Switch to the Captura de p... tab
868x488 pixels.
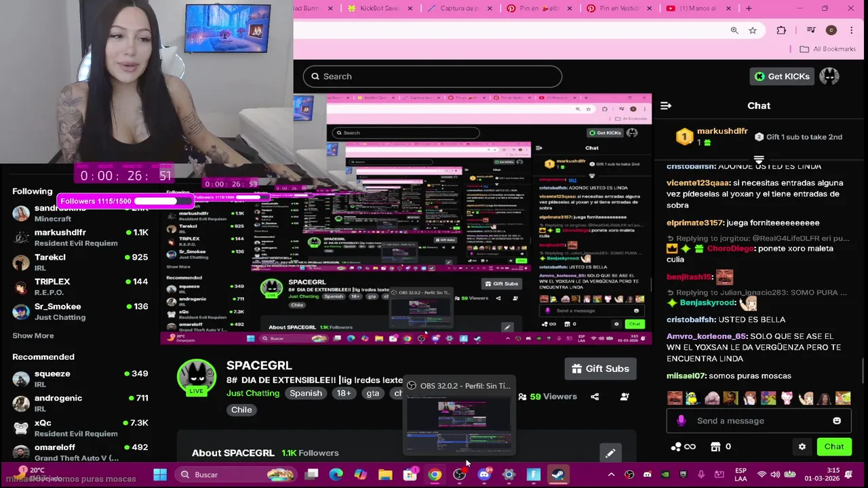click(458, 8)
